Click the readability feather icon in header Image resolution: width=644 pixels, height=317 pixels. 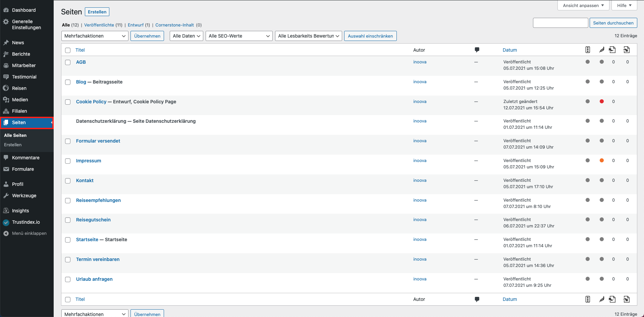tap(601, 50)
